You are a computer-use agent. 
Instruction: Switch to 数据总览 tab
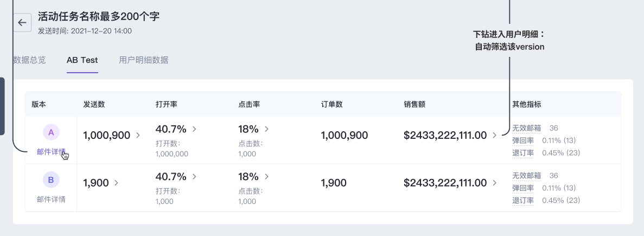(x=29, y=60)
